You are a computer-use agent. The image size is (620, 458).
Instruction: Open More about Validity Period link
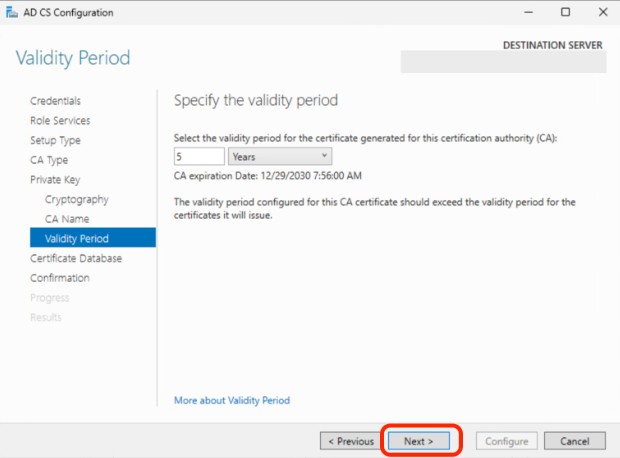coord(232,400)
